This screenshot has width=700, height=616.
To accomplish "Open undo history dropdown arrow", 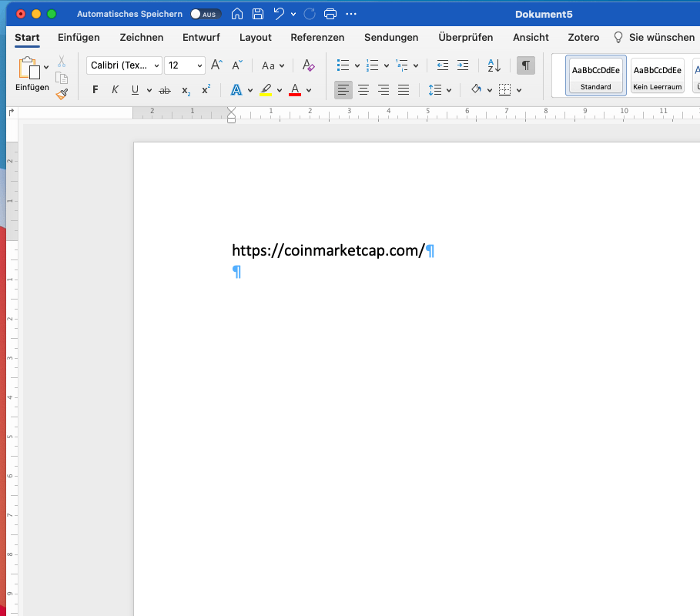I will pyautogui.click(x=293, y=15).
